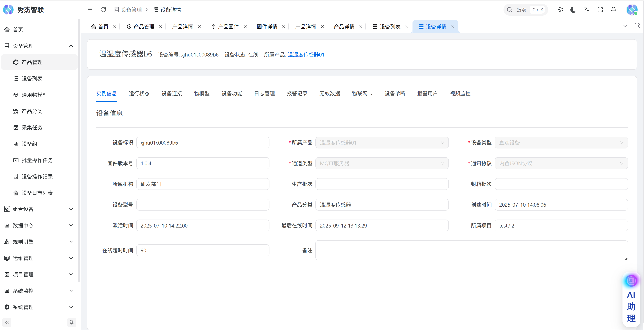Viewport: 644px width, 330px height.
Task: Toggle the sidebar menu hamburger icon
Action: (x=90, y=10)
